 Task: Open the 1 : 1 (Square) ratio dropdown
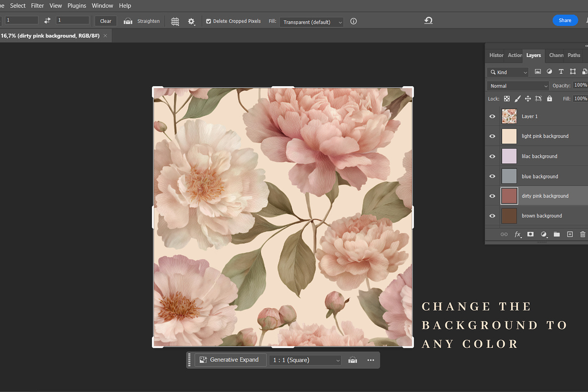click(x=306, y=360)
